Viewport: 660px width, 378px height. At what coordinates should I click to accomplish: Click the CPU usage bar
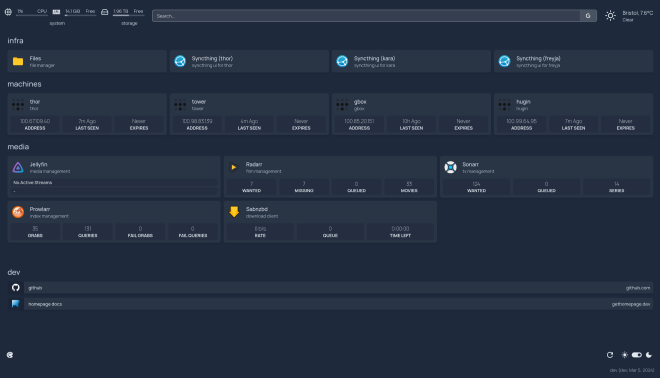click(32, 15)
